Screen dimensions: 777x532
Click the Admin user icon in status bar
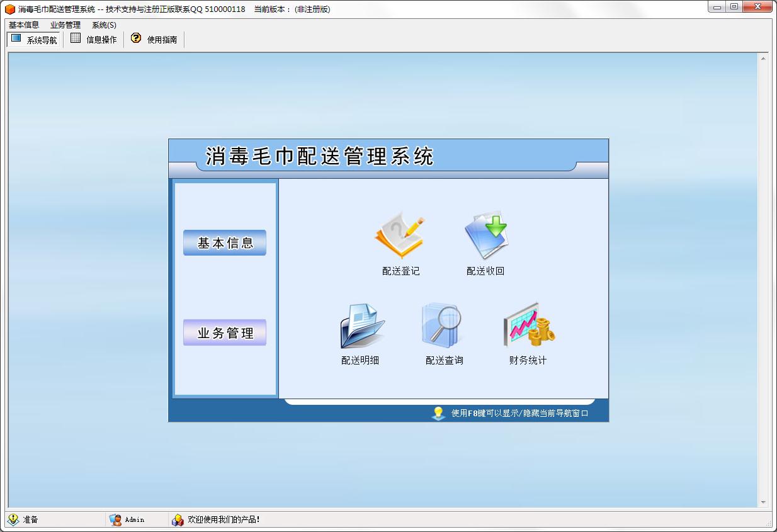pyautogui.click(x=115, y=519)
